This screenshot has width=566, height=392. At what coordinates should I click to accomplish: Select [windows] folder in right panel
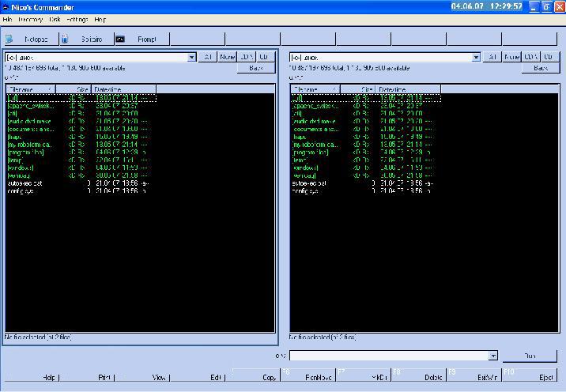(304, 168)
